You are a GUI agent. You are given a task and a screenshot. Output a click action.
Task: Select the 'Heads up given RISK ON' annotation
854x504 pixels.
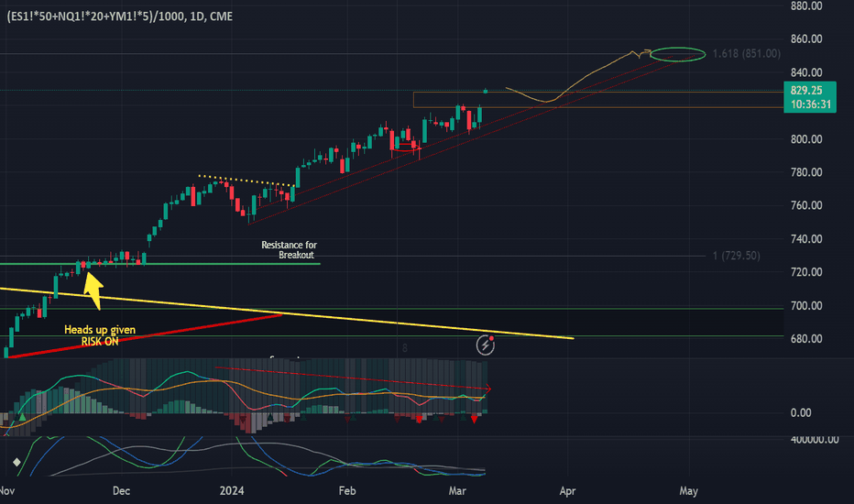tap(100, 335)
